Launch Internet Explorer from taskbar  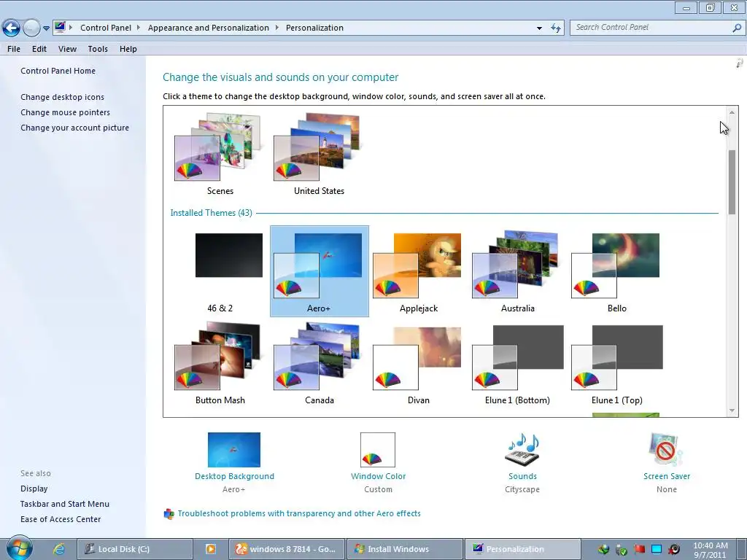59,548
